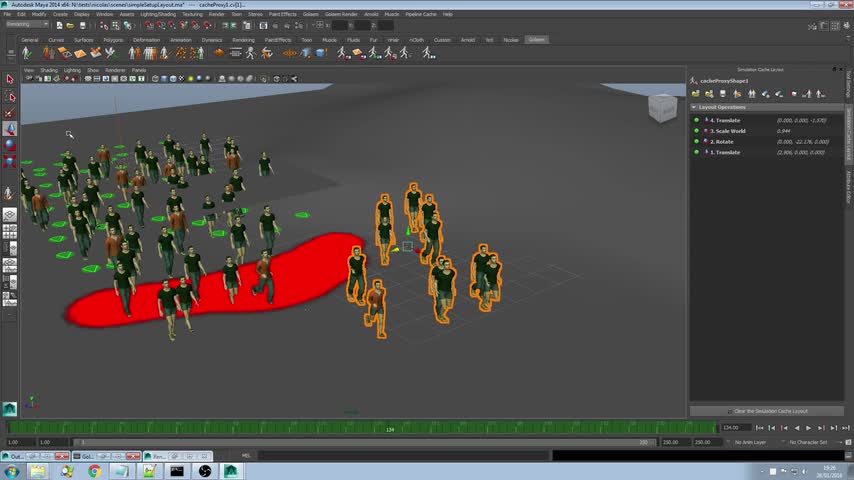Select the arrow Select tool in toolbox
This screenshot has width=854, height=480.
[x=9, y=80]
